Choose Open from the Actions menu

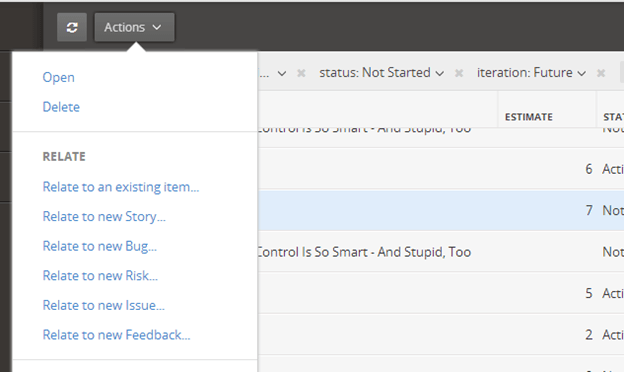(x=58, y=77)
